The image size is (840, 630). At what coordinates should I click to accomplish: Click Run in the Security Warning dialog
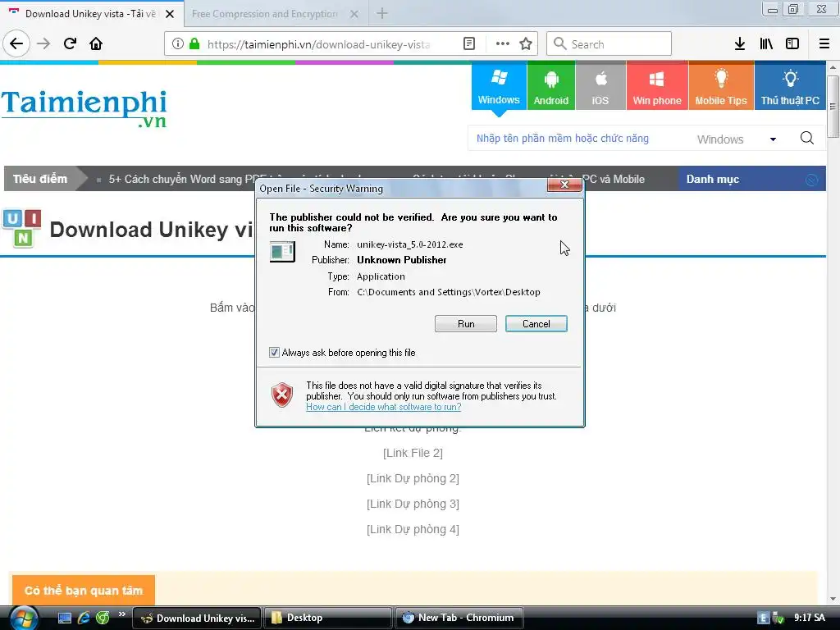pyautogui.click(x=466, y=323)
